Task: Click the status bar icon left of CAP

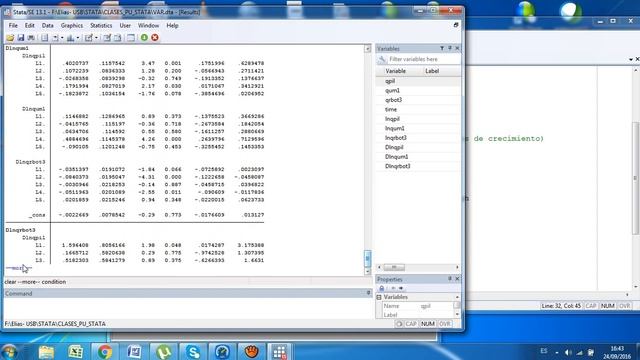Action: [399, 324]
